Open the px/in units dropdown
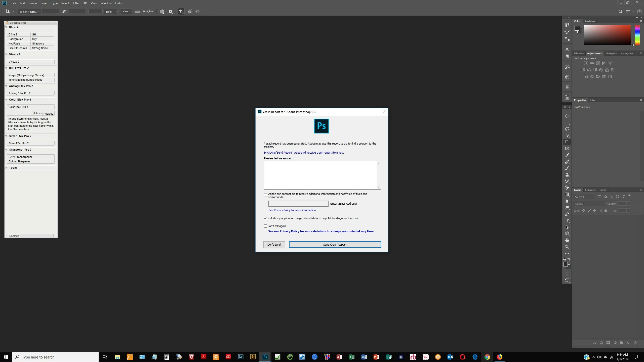Screen dimensions: 644x362 (111, 12)
